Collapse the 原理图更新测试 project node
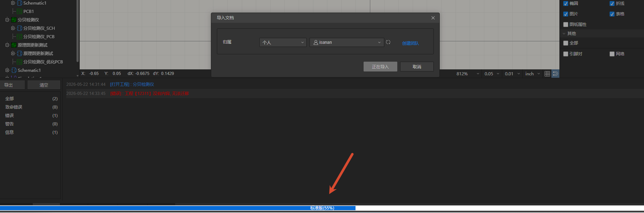This screenshot has width=644, height=213. tap(7, 45)
